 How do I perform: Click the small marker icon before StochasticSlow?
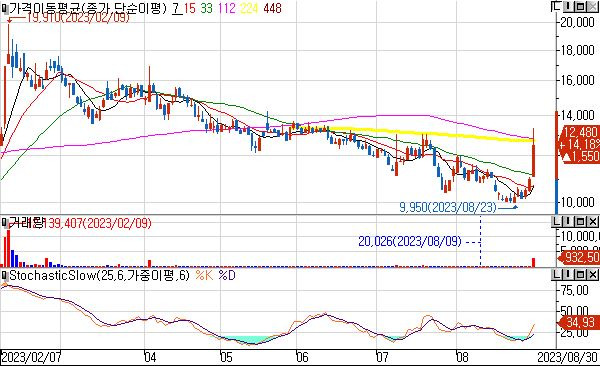point(4,276)
